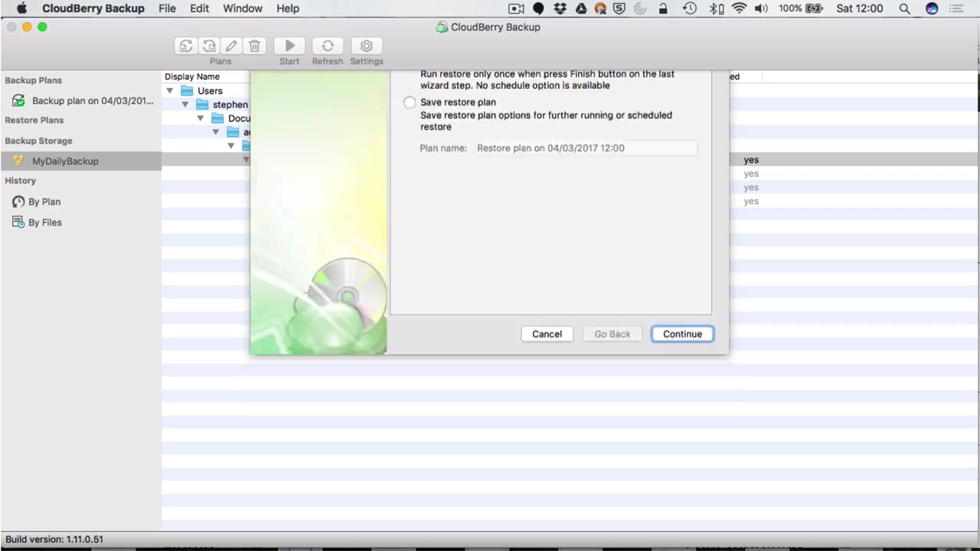
Task: Open the File menu
Action: pyautogui.click(x=167, y=8)
